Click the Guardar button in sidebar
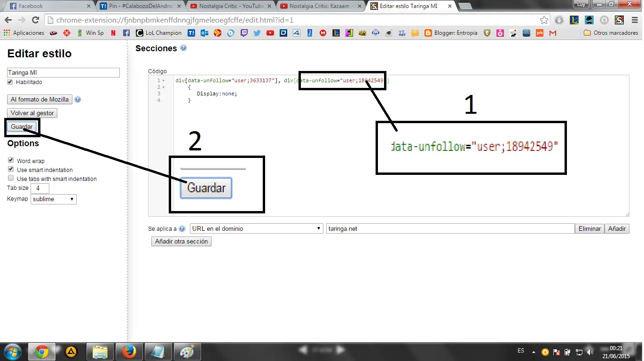 22,127
